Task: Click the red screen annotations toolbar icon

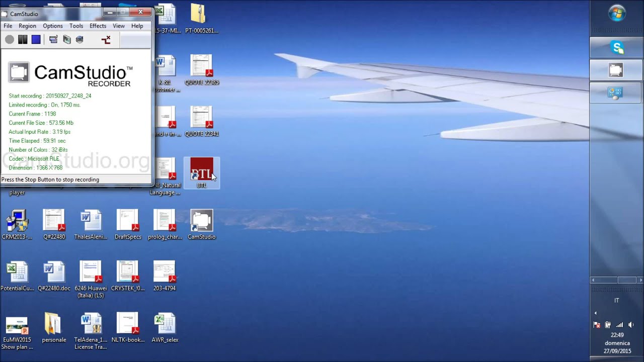Action: pyautogui.click(x=106, y=40)
